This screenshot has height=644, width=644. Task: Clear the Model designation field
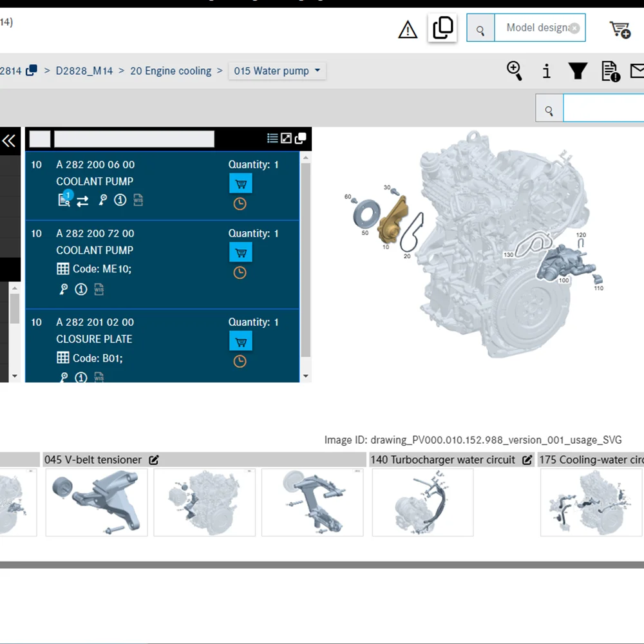coord(574,28)
